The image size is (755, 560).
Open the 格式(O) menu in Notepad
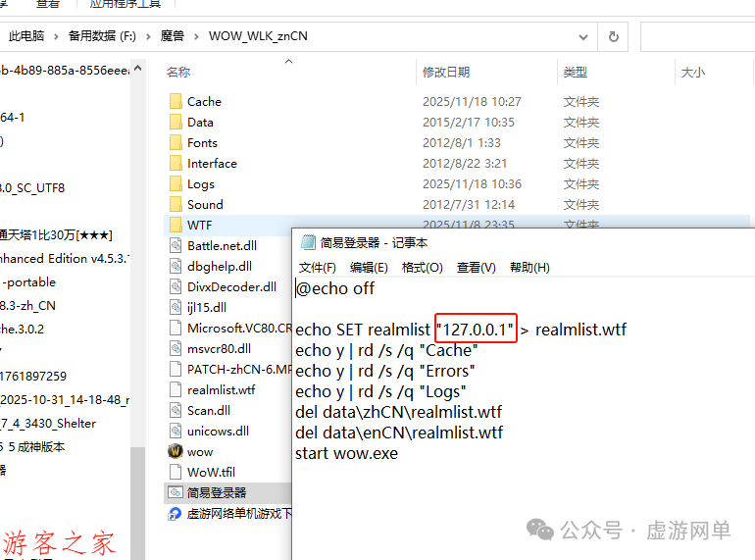423,267
